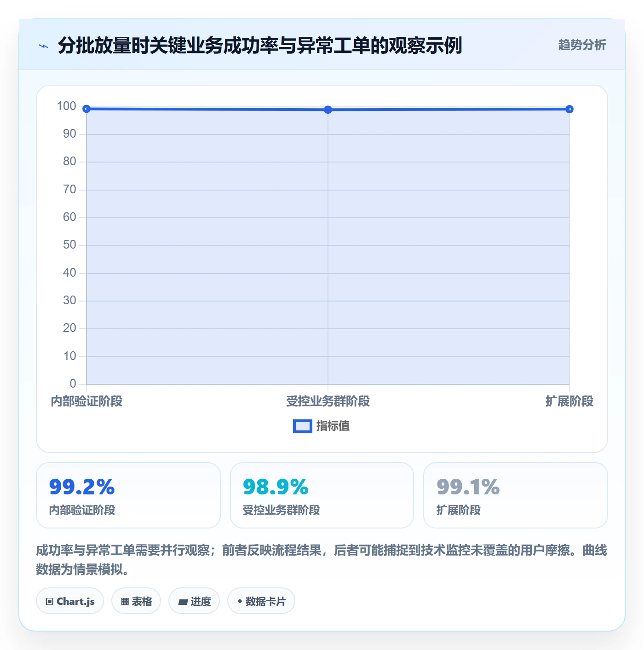
Task: Click the y-axis value 20
Action: click(69, 328)
